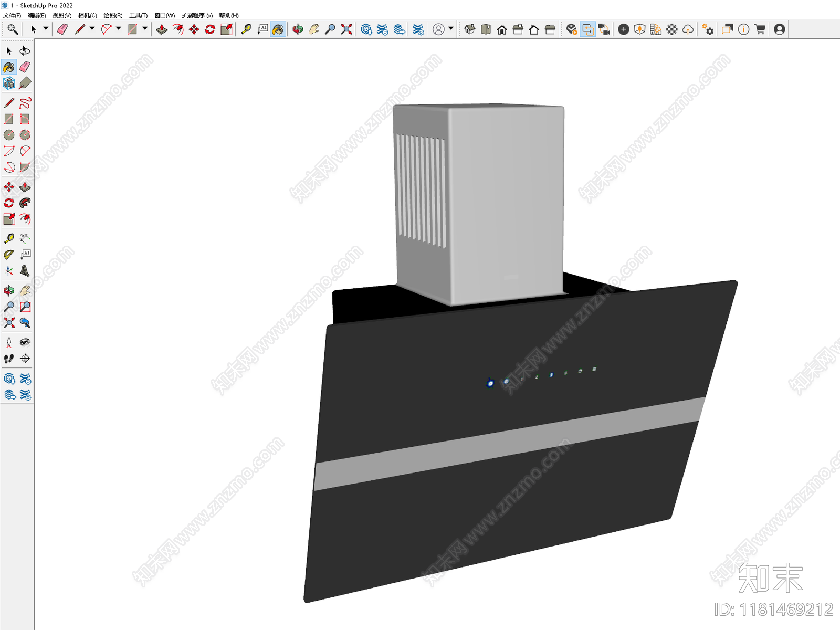Click the camera swap toolbar icon
The image size is (840, 630).
pyautogui.click(x=604, y=29)
